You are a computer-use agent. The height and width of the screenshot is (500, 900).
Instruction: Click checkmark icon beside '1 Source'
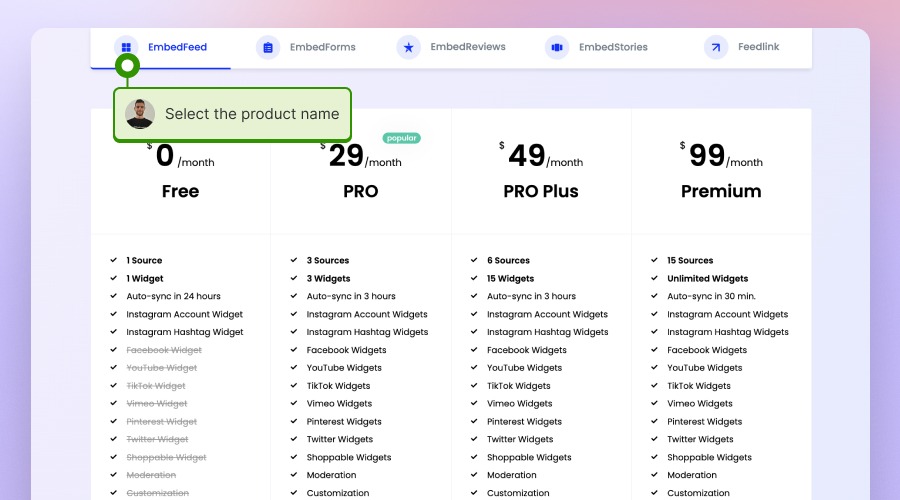[114, 260]
